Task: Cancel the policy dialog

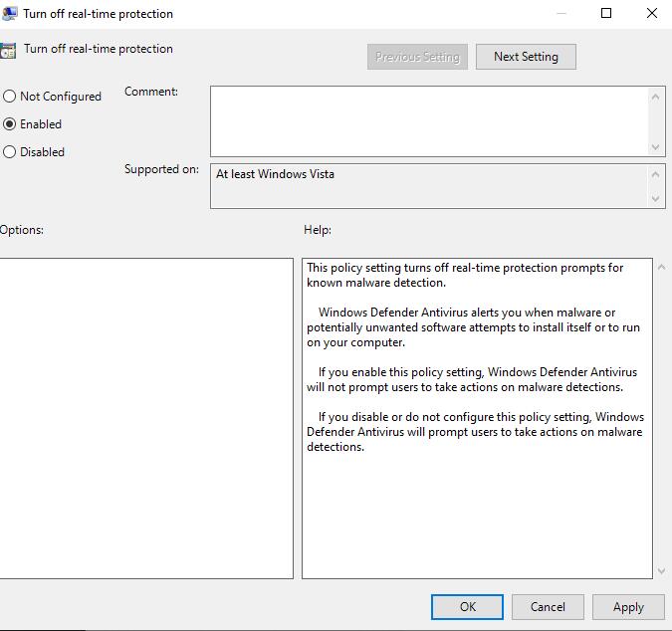Action: [x=548, y=606]
